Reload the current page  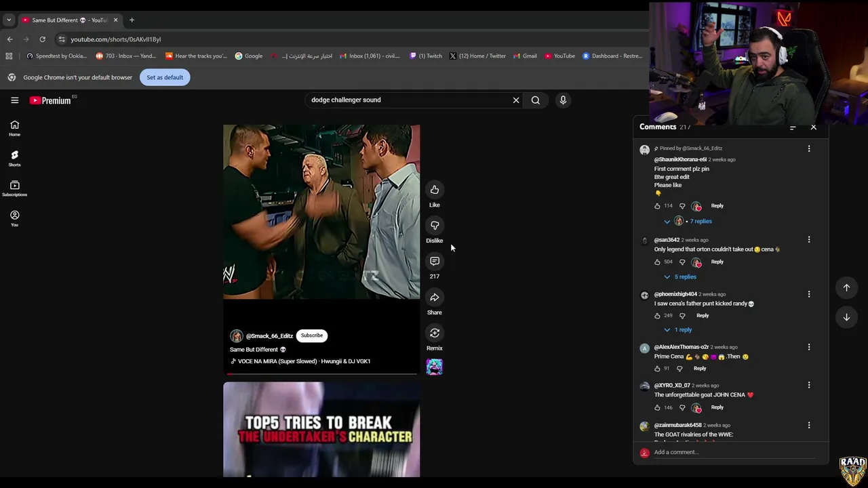42,39
